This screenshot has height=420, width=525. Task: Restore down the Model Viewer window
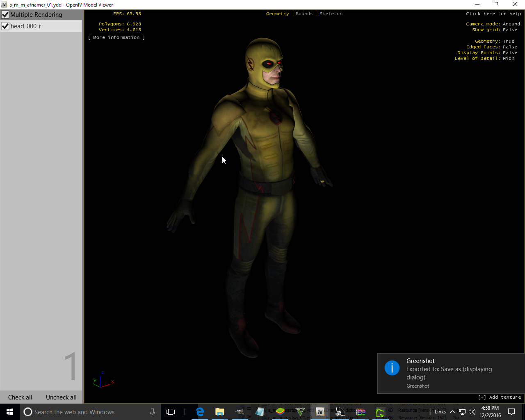(x=496, y=5)
